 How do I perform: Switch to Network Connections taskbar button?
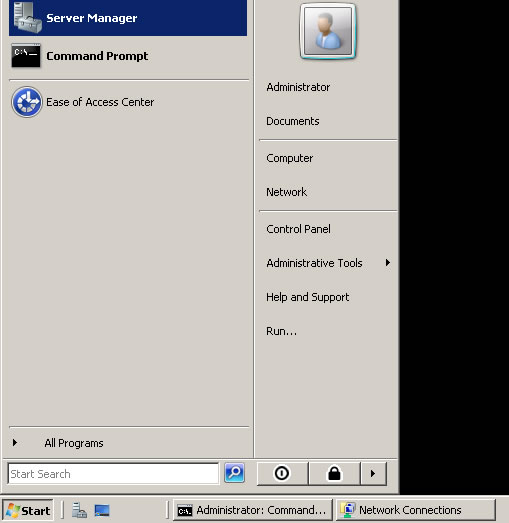(x=416, y=510)
